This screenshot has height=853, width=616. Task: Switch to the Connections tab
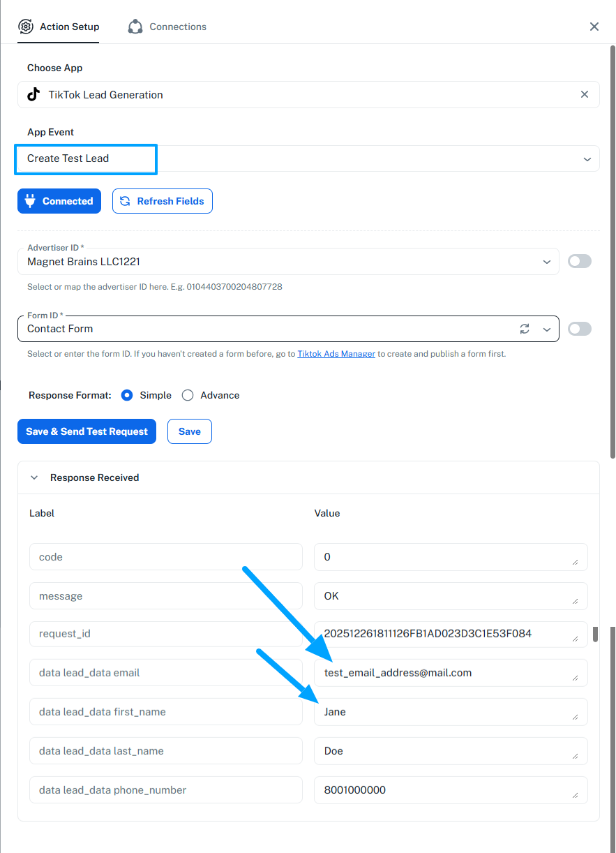[177, 27]
